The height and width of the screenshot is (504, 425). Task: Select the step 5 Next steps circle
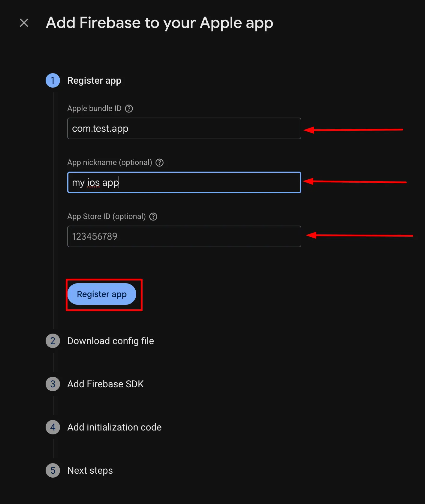point(53,470)
